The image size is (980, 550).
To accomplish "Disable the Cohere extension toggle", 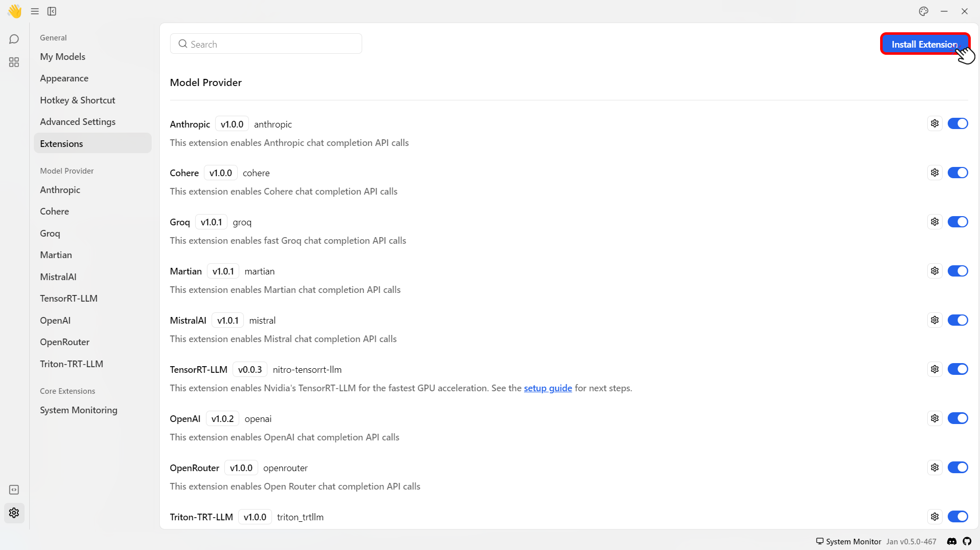I will tap(957, 173).
